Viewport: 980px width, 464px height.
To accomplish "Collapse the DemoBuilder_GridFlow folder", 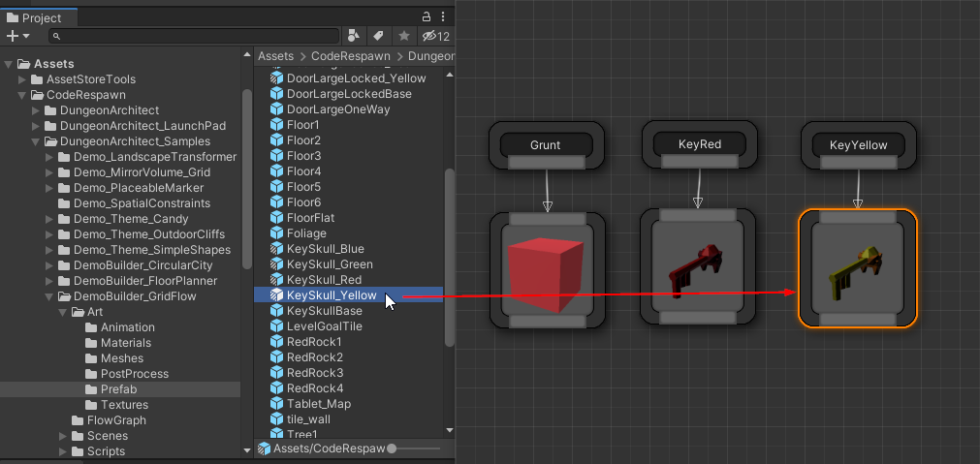I will (x=50, y=296).
